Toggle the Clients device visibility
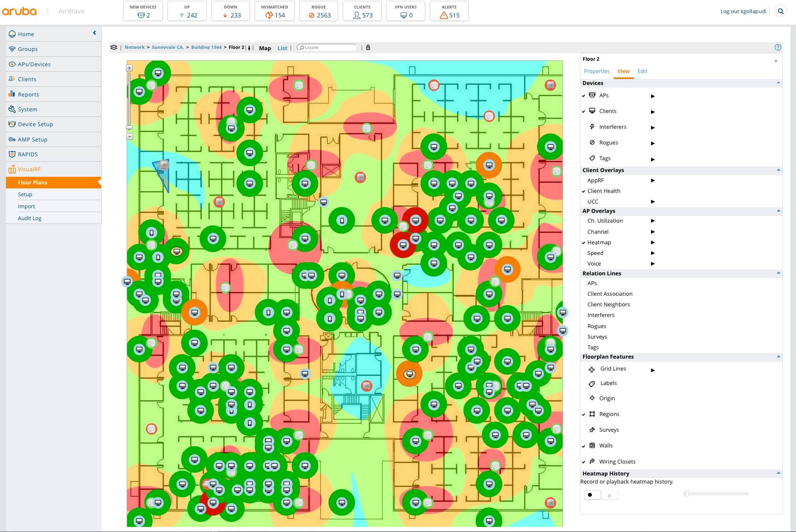The height and width of the screenshot is (532, 796). (607, 111)
